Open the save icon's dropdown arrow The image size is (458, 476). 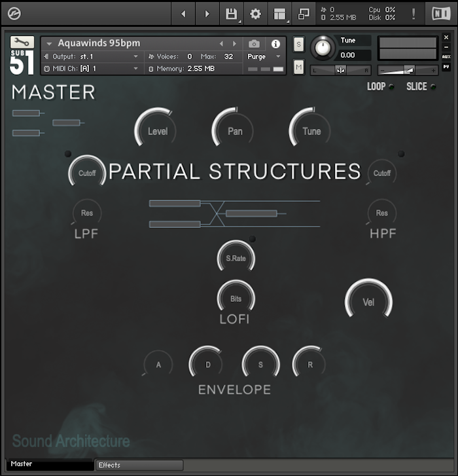point(240,22)
